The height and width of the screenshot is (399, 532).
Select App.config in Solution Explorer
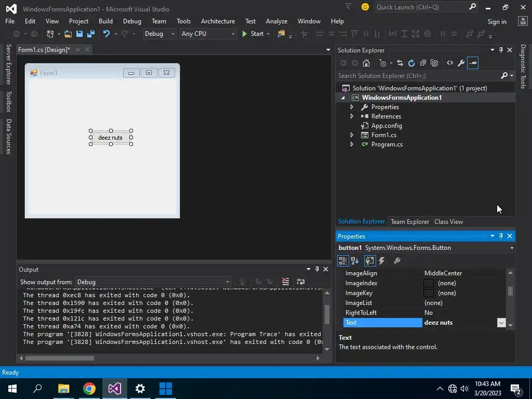tap(387, 126)
